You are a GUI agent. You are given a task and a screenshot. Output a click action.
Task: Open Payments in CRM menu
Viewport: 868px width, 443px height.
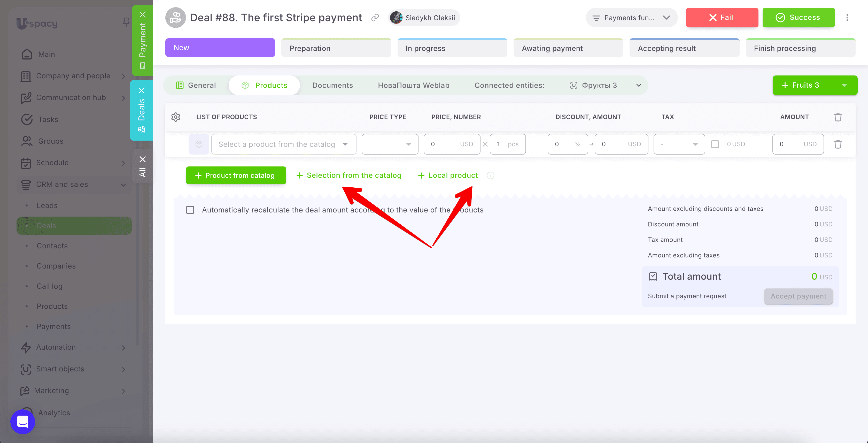[53, 326]
